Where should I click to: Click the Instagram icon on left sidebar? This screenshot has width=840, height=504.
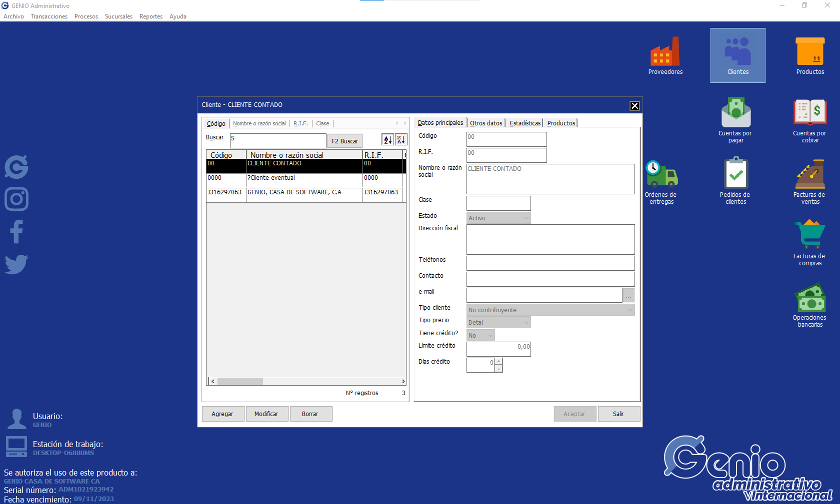(x=16, y=199)
